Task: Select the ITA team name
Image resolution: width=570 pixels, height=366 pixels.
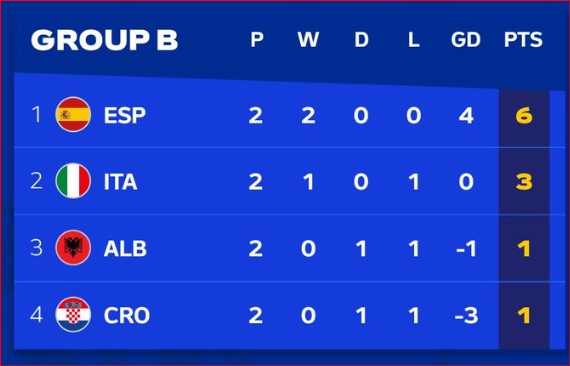Action: click(x=120, y=182)
